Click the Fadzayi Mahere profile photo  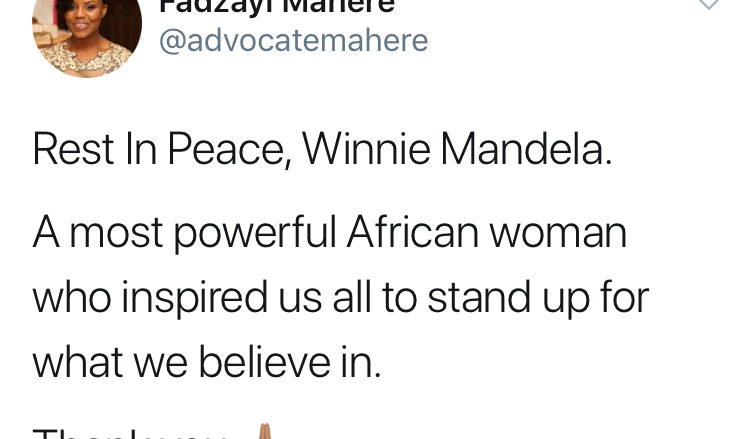(73, 34)
